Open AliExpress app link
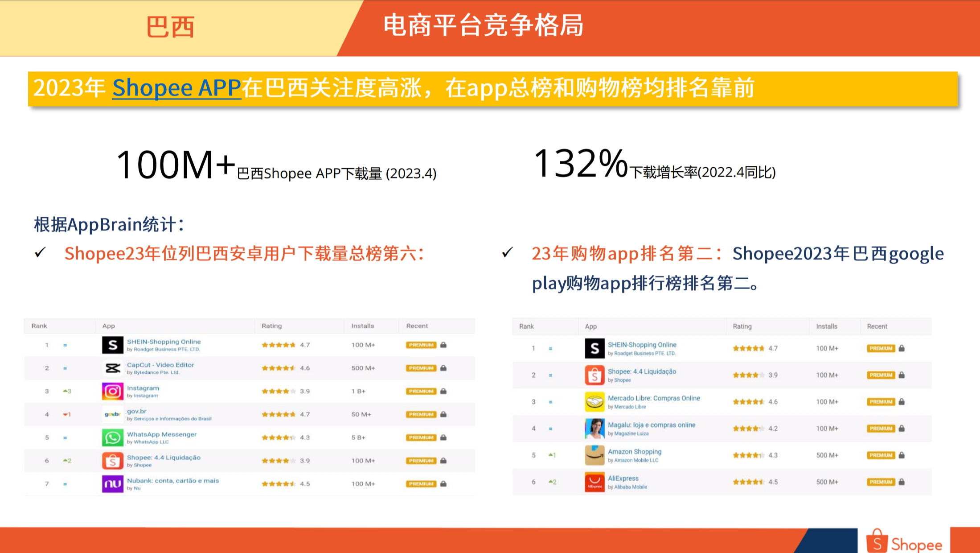 (623, 479)
